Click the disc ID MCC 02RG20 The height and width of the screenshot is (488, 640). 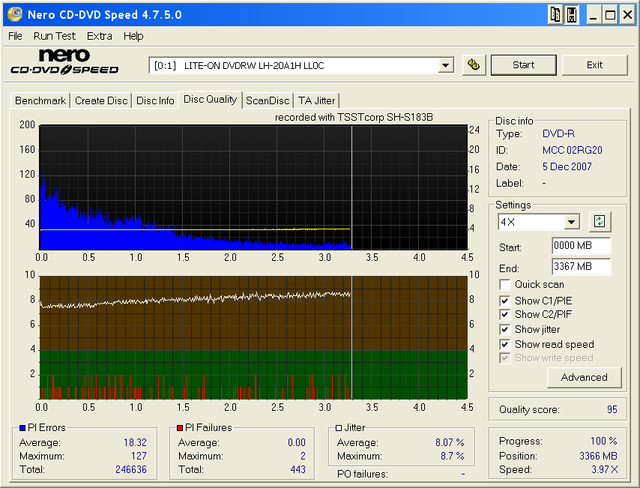(x=572, y=150)
